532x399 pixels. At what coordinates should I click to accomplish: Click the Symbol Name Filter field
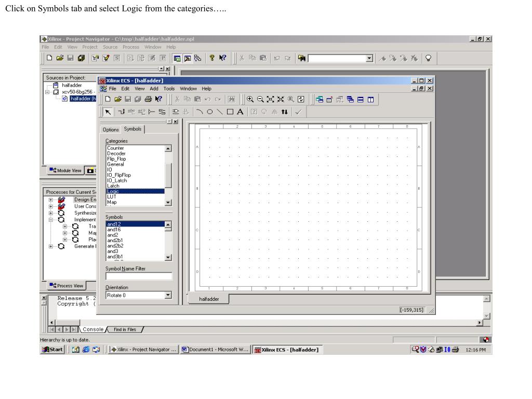tap(139, 276)
